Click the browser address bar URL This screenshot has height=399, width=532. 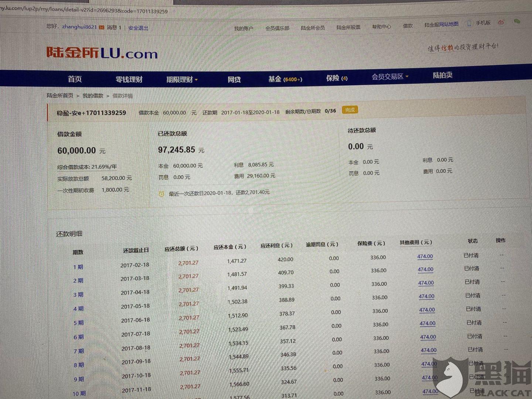84,10
